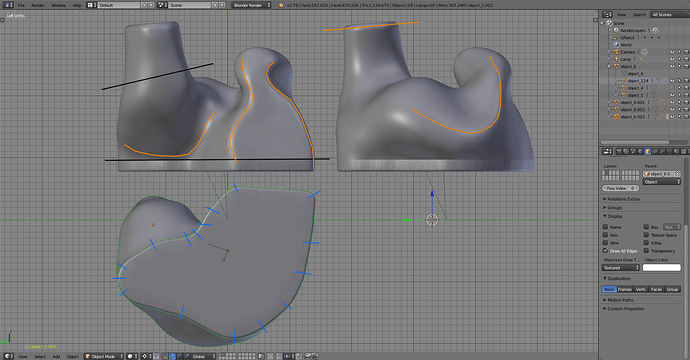Select object_6.002 in the outliner

tap(632, 110)
